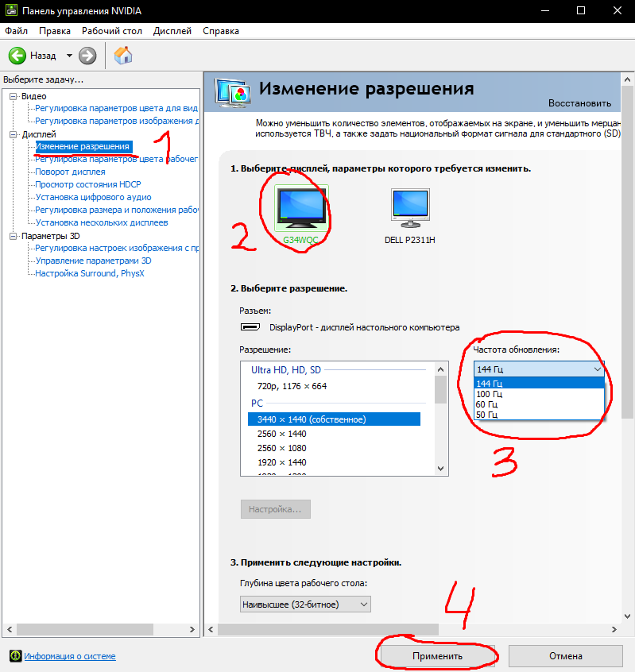Click the Применить button
Viewport: 635px width, 672px height.
437,656
